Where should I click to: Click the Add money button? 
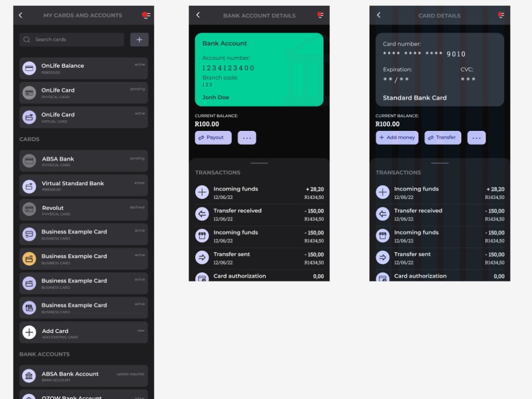click(x=397, y=138)
